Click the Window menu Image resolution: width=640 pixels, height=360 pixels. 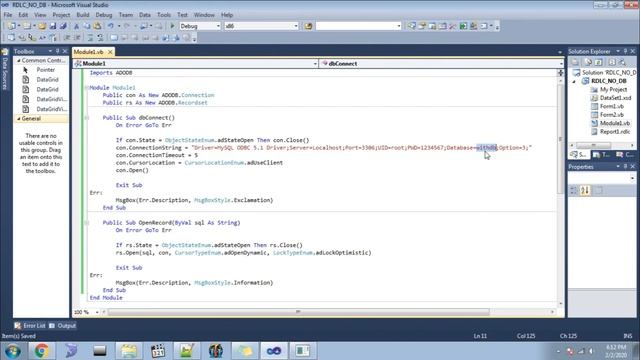(x=204, y=15)
